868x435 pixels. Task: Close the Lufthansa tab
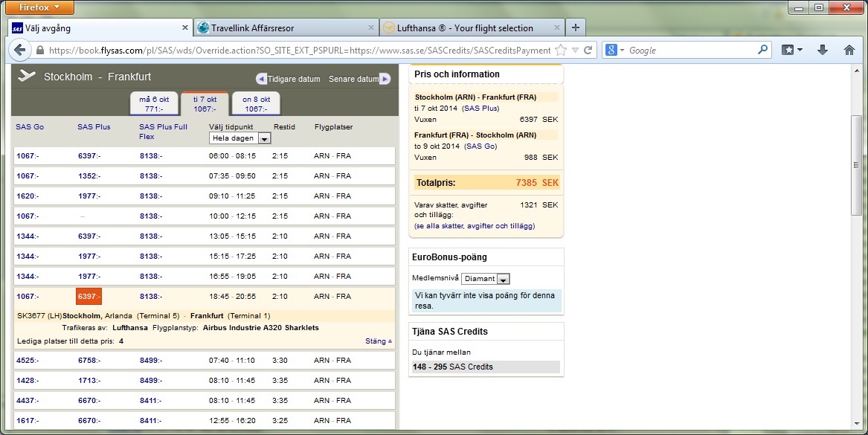coord(557,28)
